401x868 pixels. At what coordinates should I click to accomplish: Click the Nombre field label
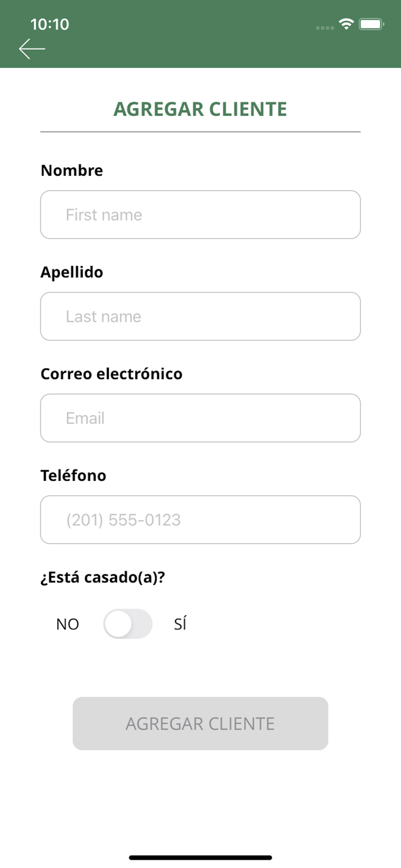[72, 171]
